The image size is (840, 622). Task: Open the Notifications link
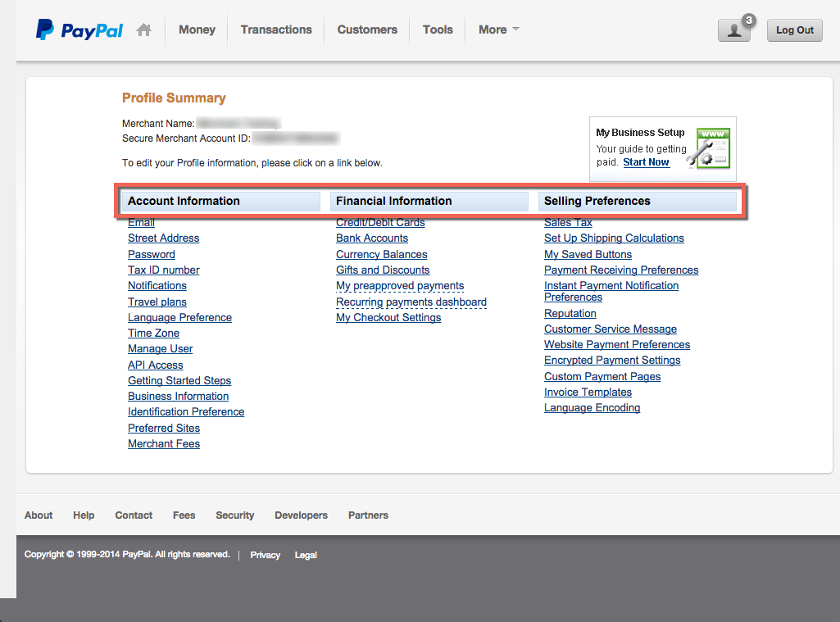click(x=157, y=285)
